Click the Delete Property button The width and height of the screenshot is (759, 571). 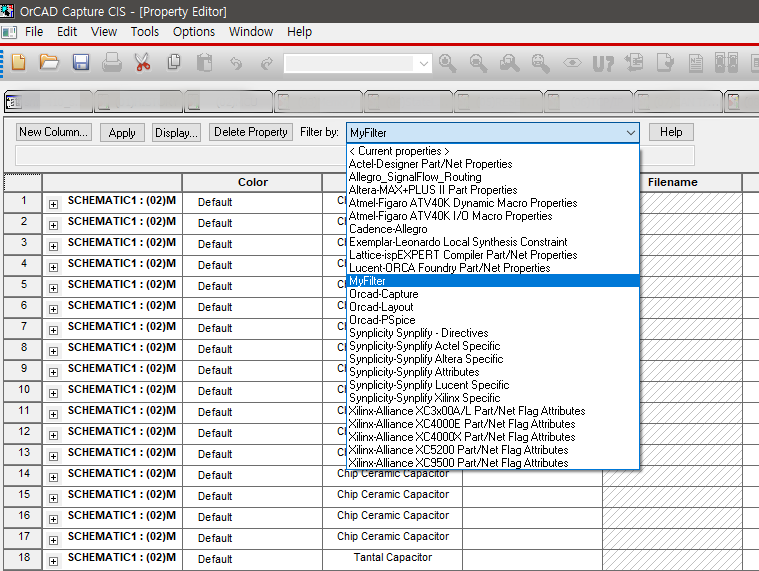tap(251, 132)
